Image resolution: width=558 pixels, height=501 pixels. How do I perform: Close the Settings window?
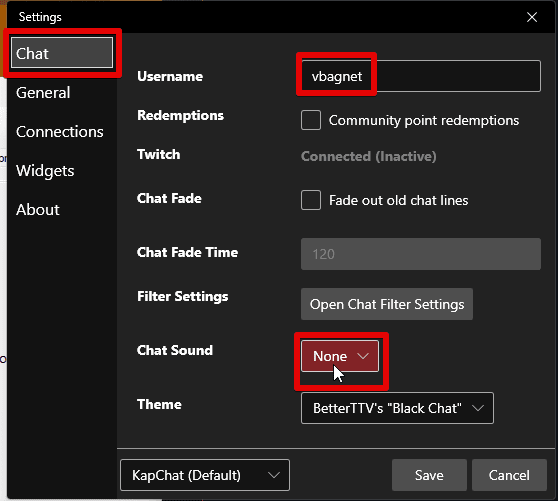532,17
